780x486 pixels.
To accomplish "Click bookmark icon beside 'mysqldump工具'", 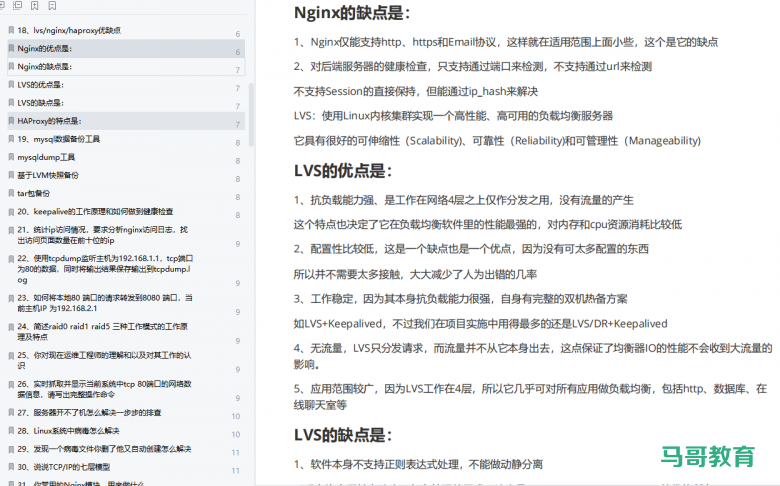I will 9,157.
